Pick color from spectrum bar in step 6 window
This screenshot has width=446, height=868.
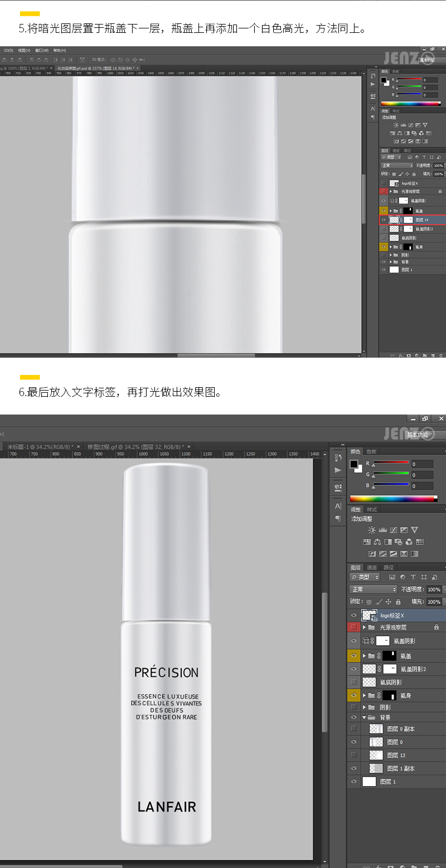(392, 499)
